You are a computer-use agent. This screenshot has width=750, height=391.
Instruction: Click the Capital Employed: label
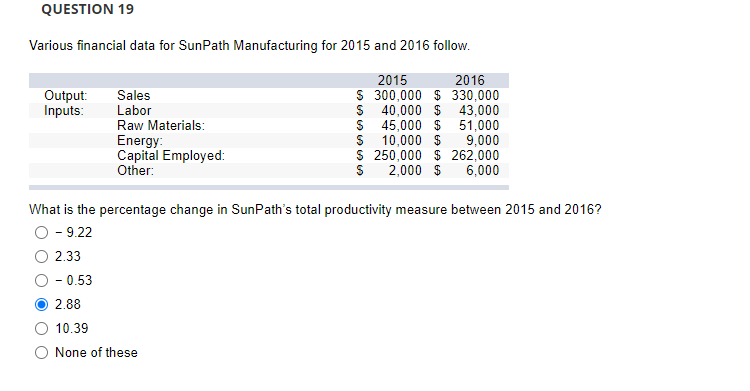171,156
